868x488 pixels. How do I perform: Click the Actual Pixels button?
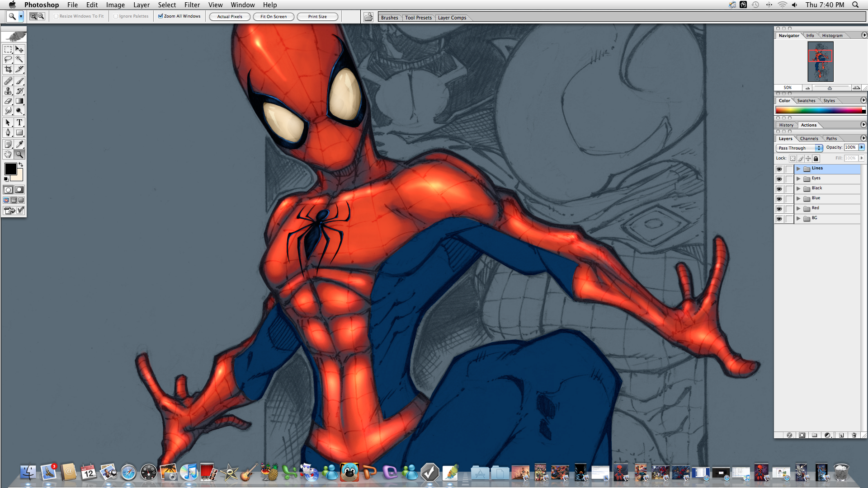pos(230,17)
